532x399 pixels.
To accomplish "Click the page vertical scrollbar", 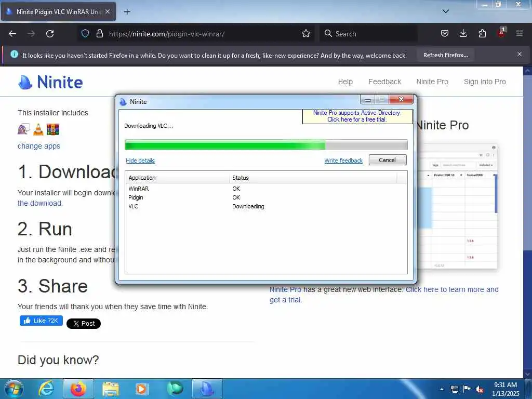I will (x=528, y=222).
